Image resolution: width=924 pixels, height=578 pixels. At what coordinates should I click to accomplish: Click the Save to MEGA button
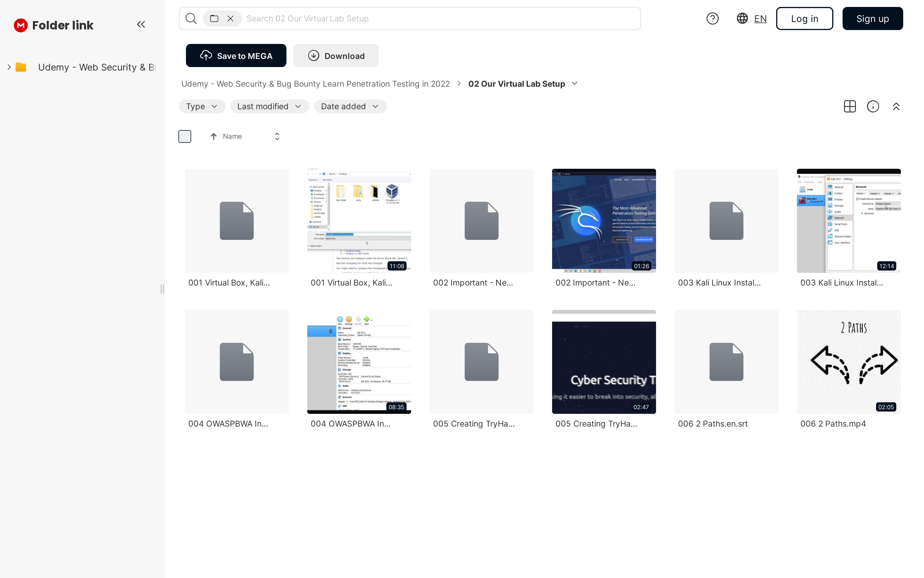tap(236, 55)
